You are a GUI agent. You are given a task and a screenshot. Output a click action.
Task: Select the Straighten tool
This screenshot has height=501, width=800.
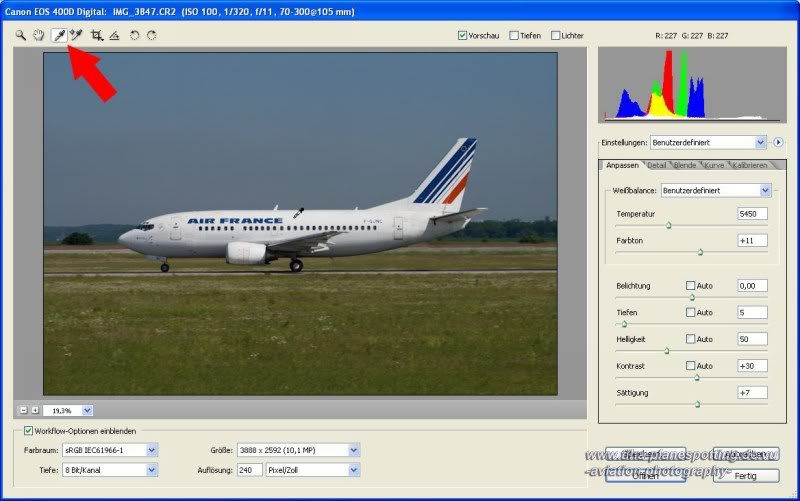(x=114, y=35)
